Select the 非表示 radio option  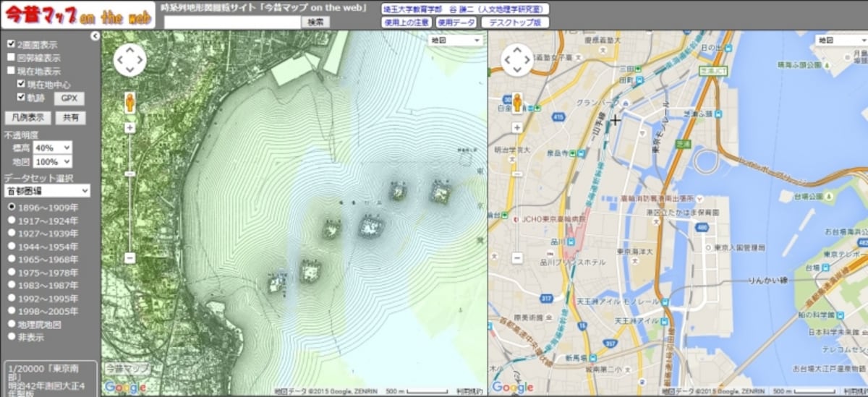click(x=11, y=336)
